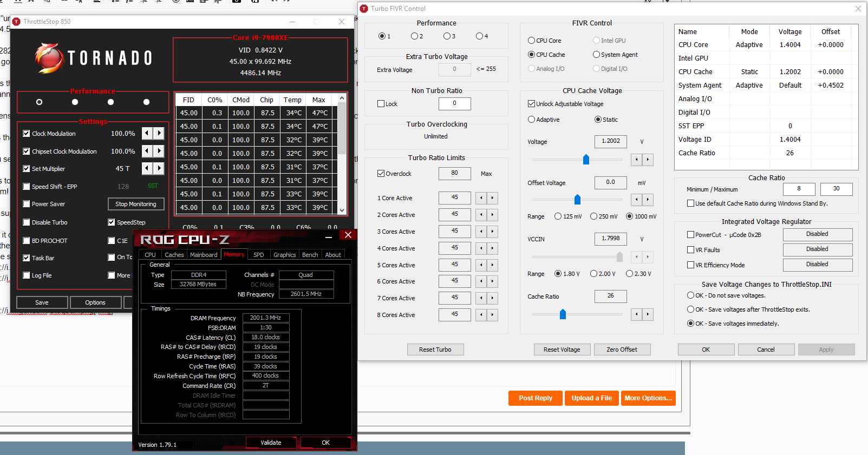Minimize the ROG CPU-Z window

point(329,236)
